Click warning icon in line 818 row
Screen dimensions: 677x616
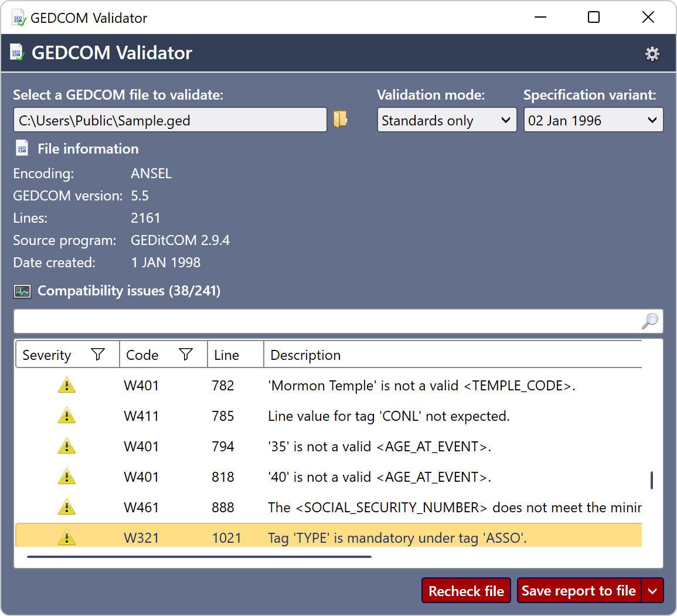pyautogui.click(x=66, y=477)
